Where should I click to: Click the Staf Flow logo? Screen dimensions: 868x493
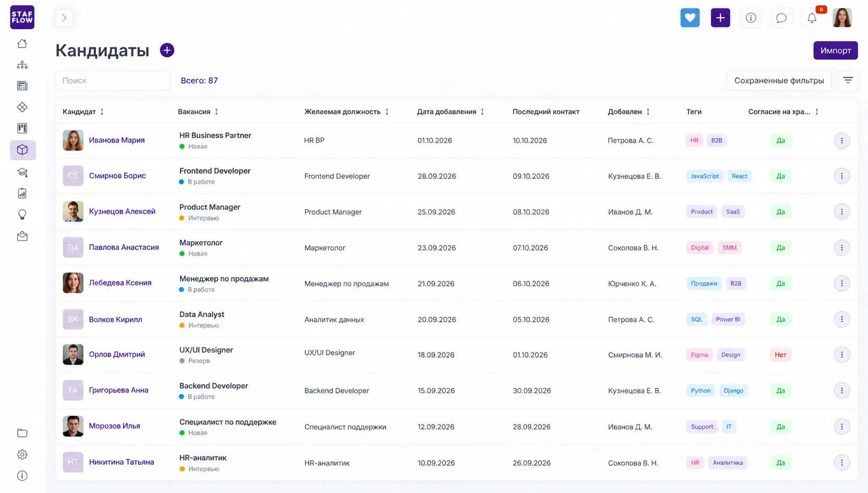(22, 17)
